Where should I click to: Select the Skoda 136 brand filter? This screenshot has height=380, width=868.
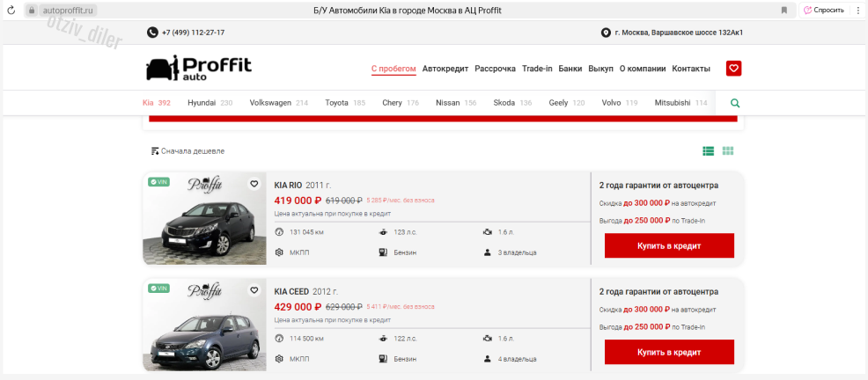point(512,103)
